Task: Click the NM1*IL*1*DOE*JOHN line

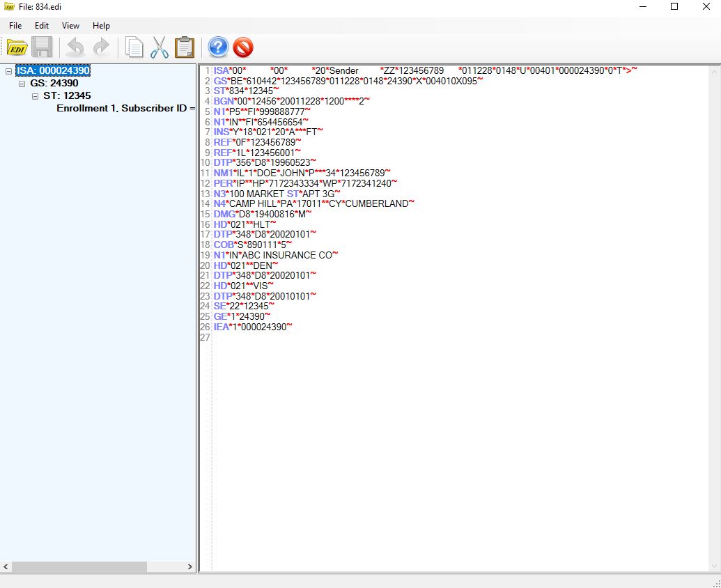Action: tap(302, 173)
